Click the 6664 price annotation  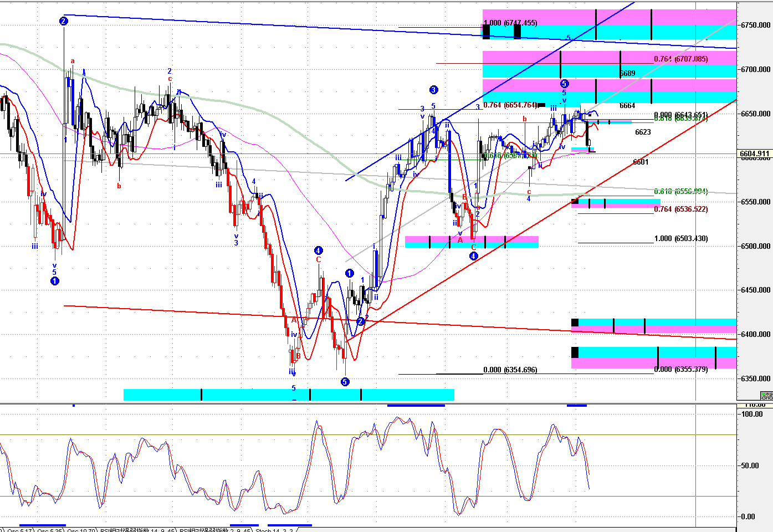coord(627,106)
